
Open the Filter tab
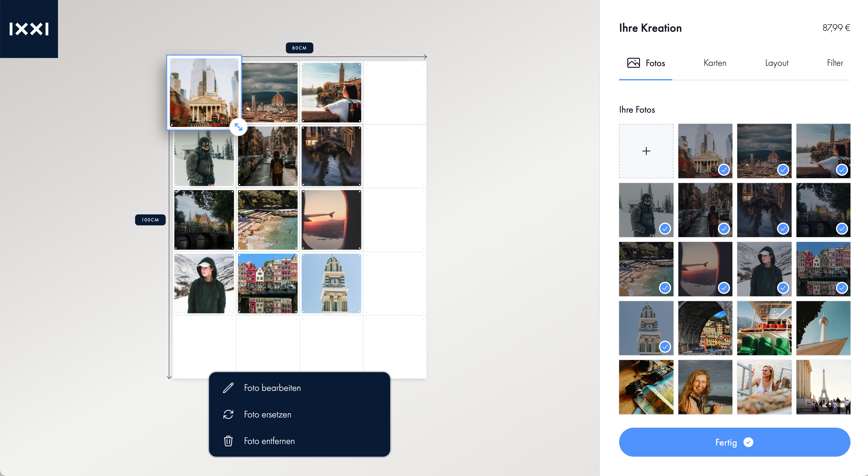coord(835,63)
